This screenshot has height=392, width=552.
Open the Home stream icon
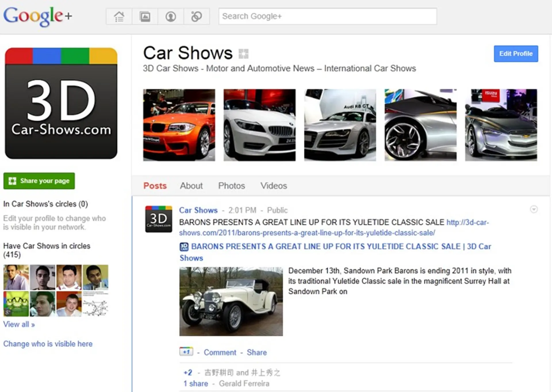pyautogui.click(x=119, y=16)
